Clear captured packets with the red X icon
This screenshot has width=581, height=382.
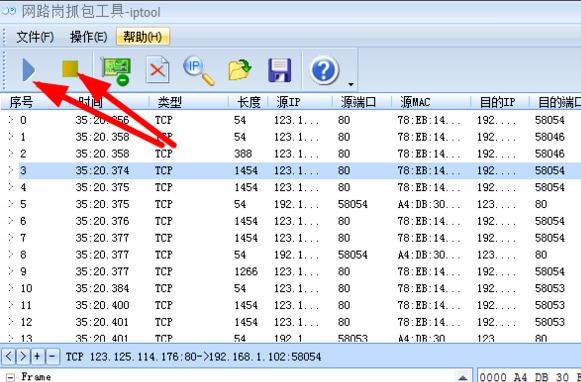tap(157, 70)
